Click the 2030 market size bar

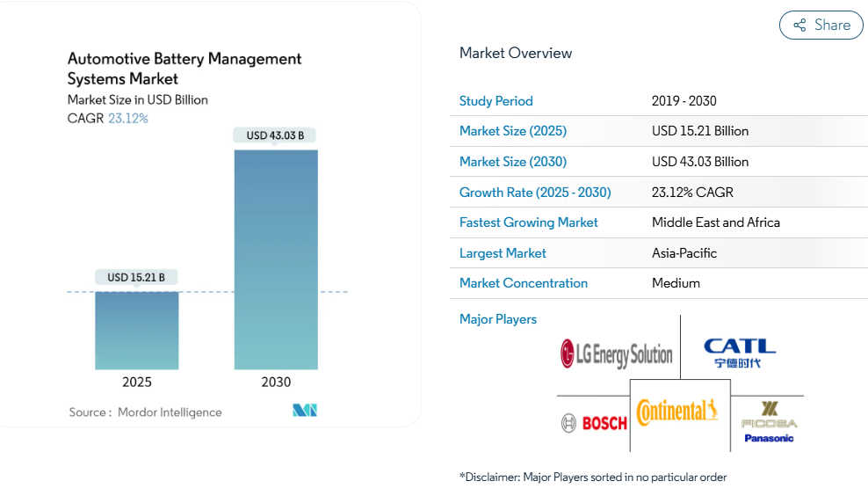pyautogui.click(x=276, y=259)
